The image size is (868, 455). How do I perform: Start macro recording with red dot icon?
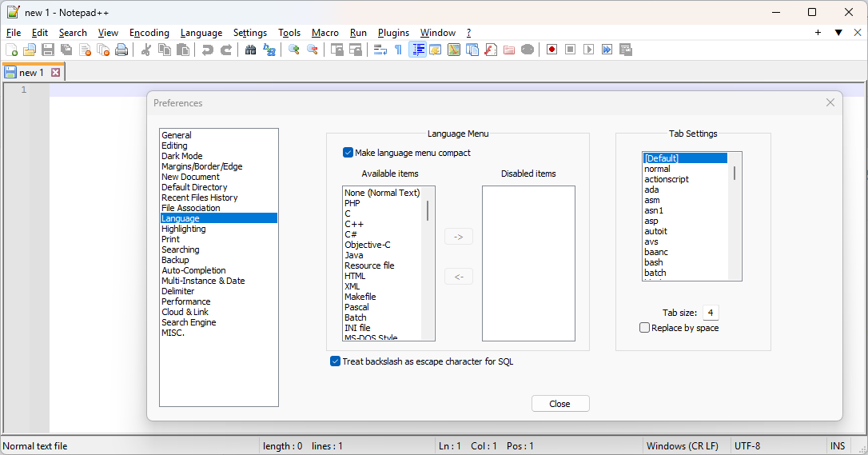coord(552,50)
